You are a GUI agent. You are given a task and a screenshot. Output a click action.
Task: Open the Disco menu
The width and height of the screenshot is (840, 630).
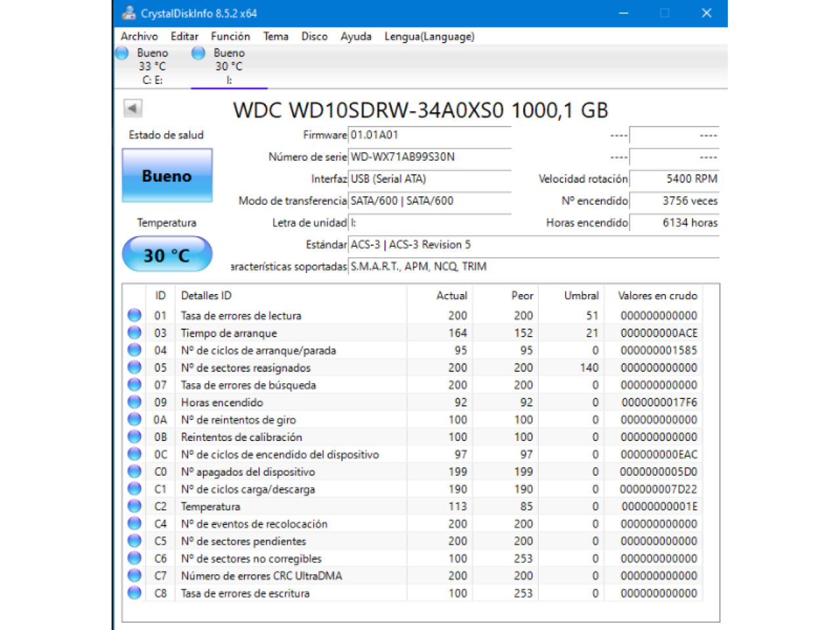click(x=314, y=37)
